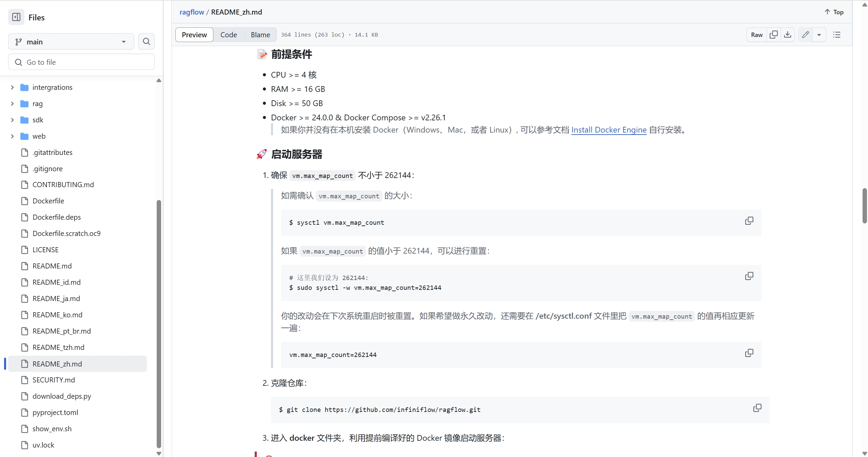Screen dimensions: 868x457
Task: Copy the sudo sysctl code block
Action: pos(749,276)
